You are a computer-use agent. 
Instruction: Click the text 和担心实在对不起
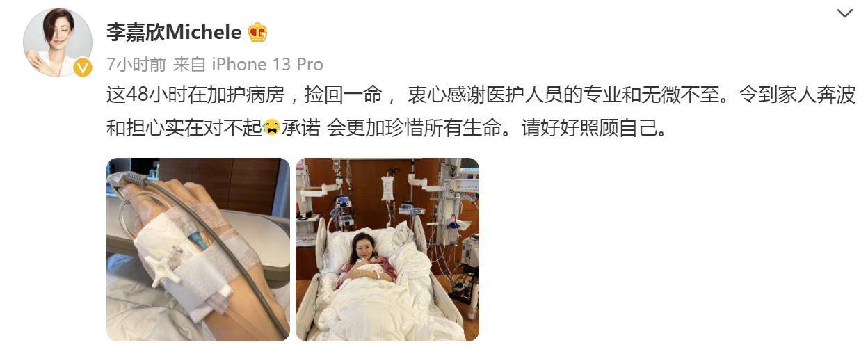(x=184, y=129)
